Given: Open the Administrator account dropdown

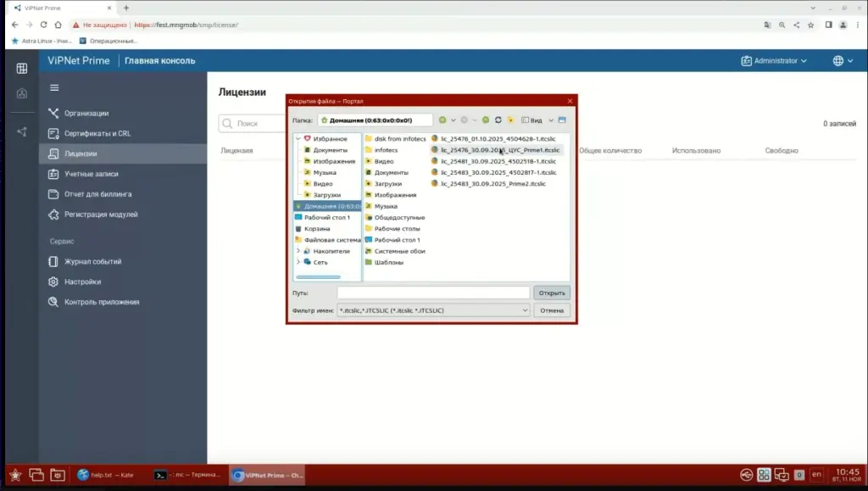Looking at the screenshot, I should click(774, 61).
